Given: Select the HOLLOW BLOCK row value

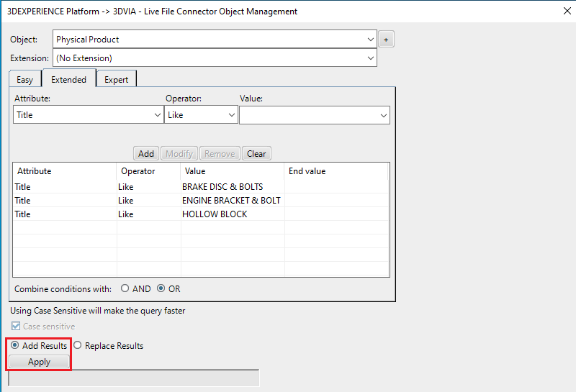Looking at the screenshot, I should click(x=215, y=214).
